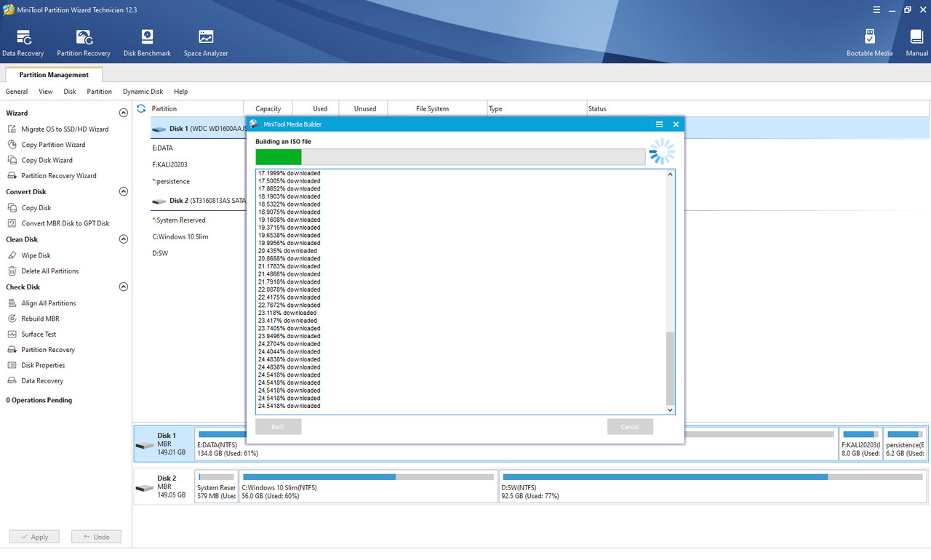Click the Undo button
This screenshot has height=560, width=931.
point(96,537)
